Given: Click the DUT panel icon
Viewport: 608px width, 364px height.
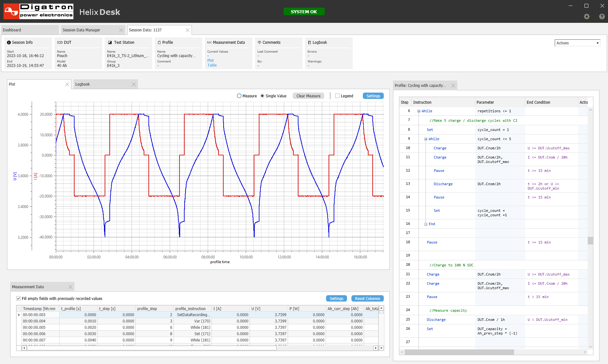Looking at the screenshot, I should pyautogui.click(x=60, y=42).
